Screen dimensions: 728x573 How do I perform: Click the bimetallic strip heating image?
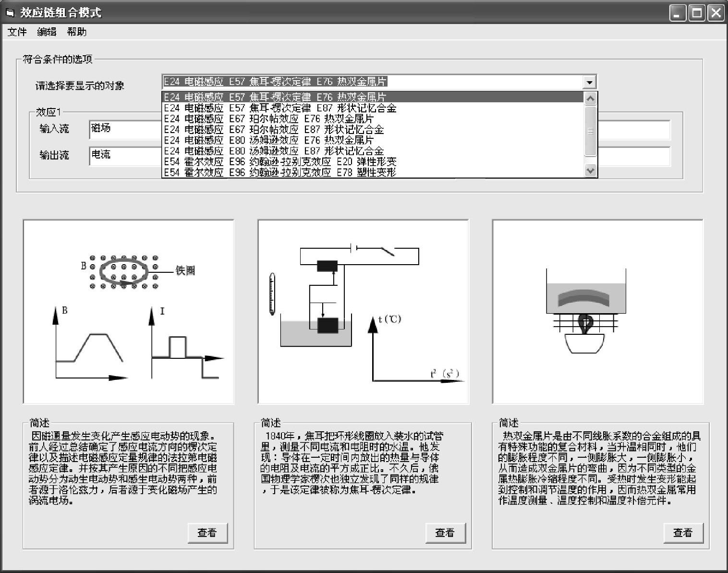coord(598,312)
